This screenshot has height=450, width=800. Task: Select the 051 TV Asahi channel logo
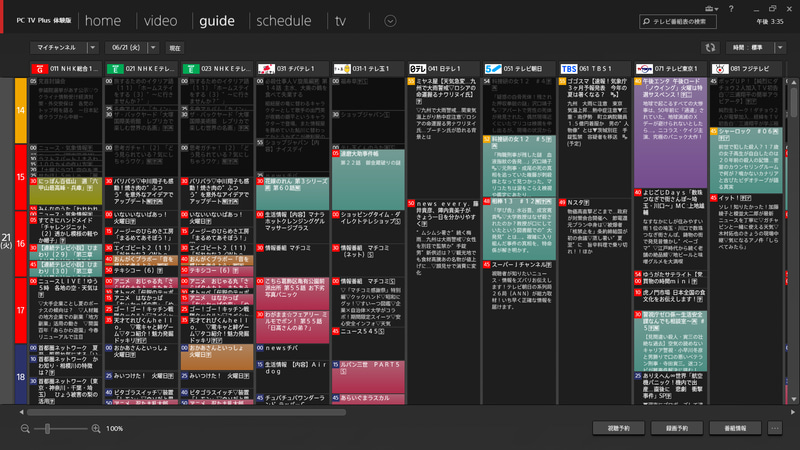(493, 68)
